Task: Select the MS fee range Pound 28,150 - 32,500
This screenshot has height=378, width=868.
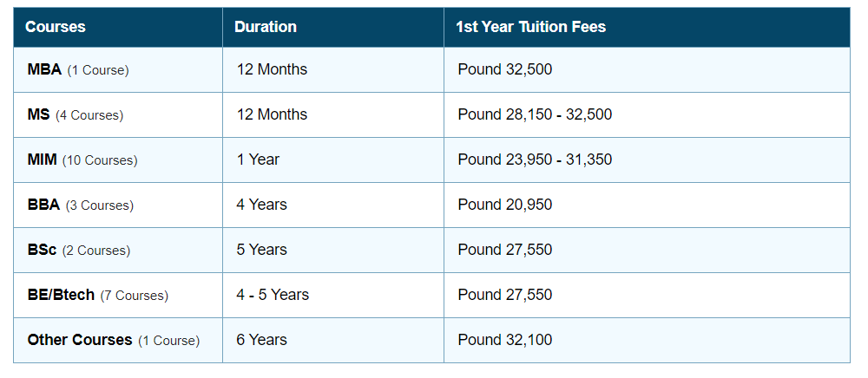Action: point(535,114)
